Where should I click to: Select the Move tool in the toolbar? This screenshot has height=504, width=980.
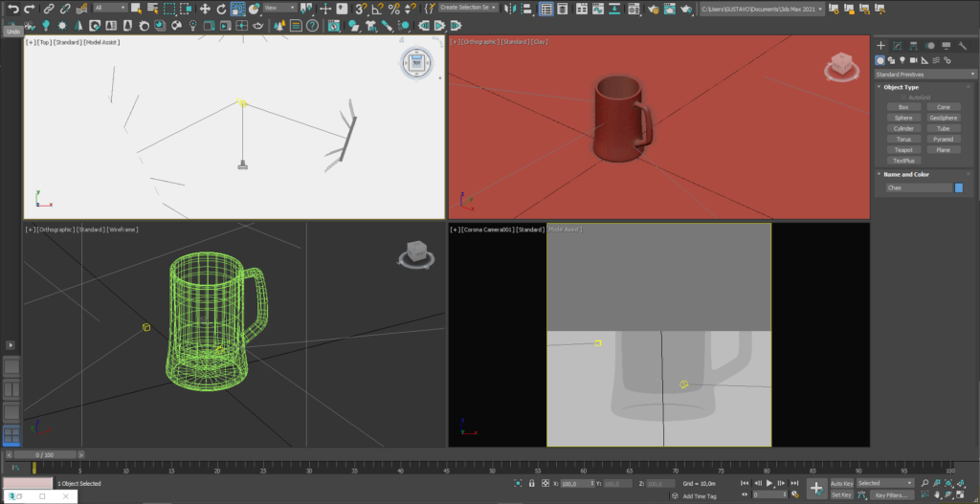[205, 8]
